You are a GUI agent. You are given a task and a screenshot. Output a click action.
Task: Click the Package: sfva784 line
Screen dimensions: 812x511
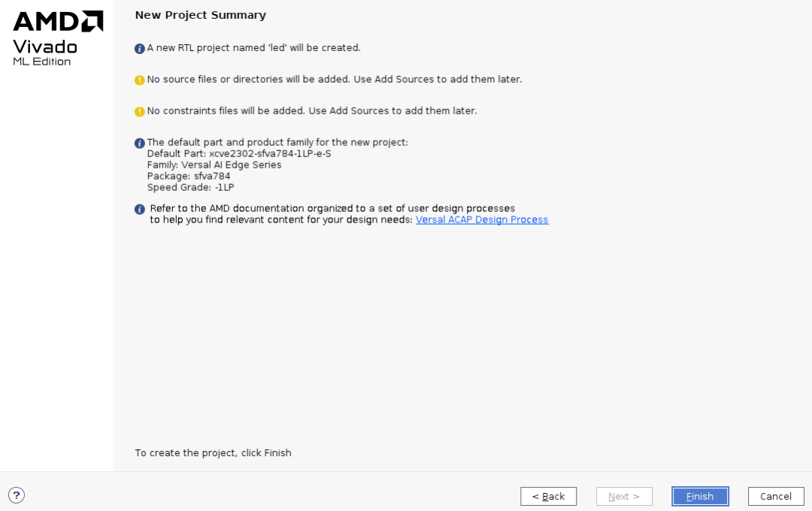coord(189,176)
